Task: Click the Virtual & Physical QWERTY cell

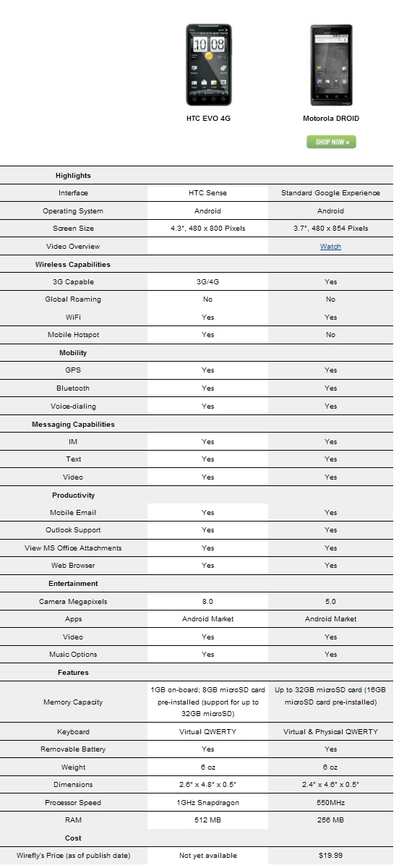Action: (x=330, y=732)
